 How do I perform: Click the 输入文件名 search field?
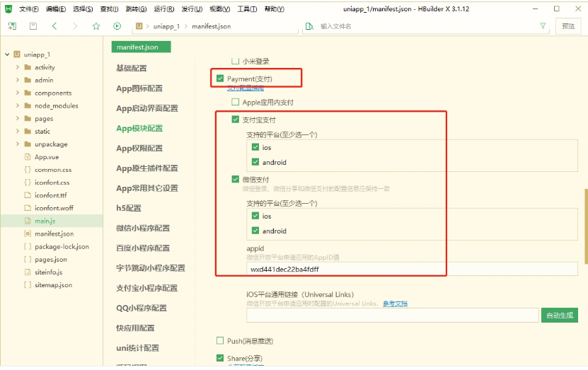[x=427, y=26]
